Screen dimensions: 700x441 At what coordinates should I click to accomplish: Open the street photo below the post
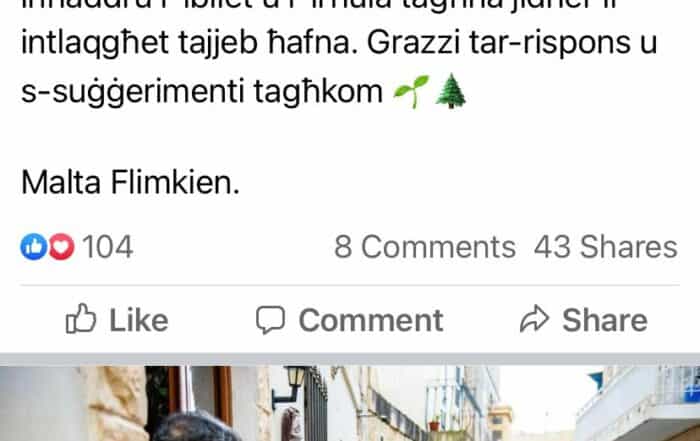tap(350, 404)
